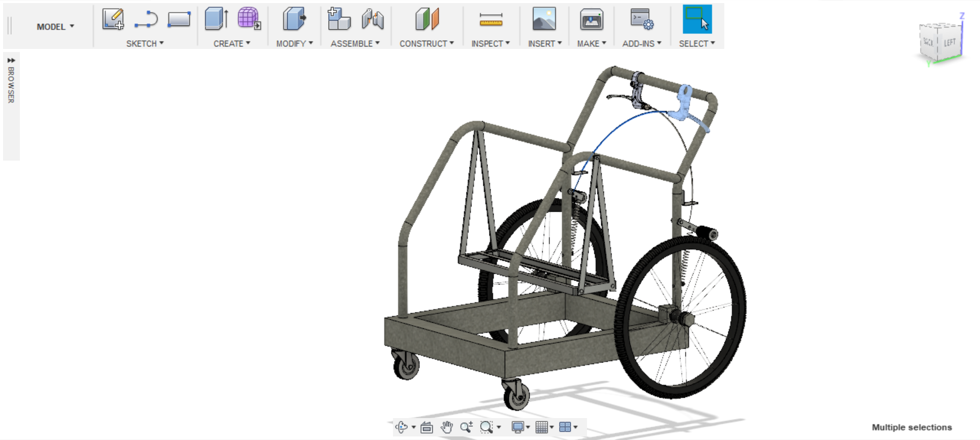
Task: Click the Create Sketch icon
Action: [113, 19]
